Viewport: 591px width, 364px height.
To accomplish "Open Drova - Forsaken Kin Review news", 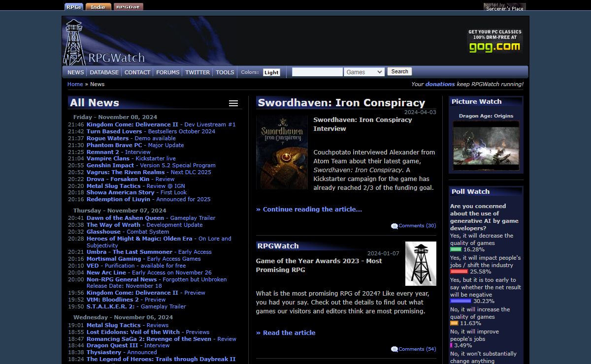I will [x=131, y=179].
